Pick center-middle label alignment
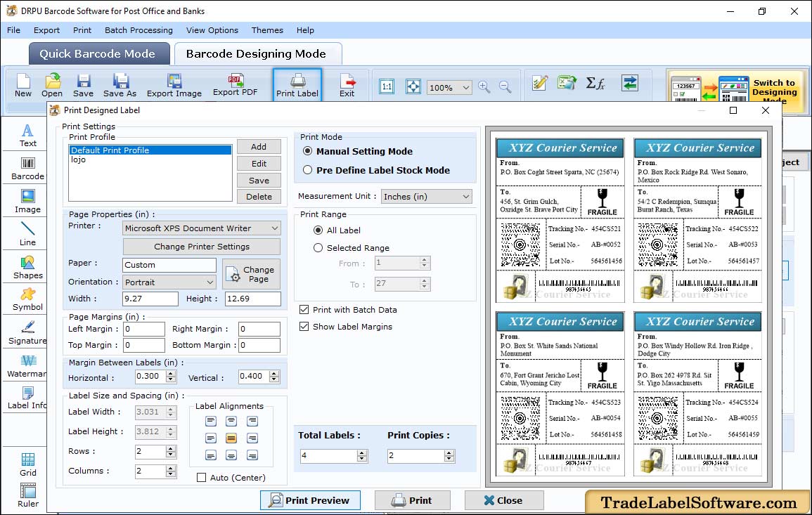The height and width of the screenshot is (515, 812). (x=231, y=438)
